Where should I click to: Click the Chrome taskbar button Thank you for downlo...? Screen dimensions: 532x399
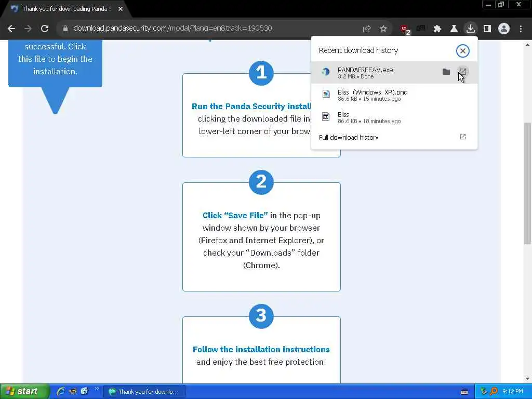tap(144, 392)
